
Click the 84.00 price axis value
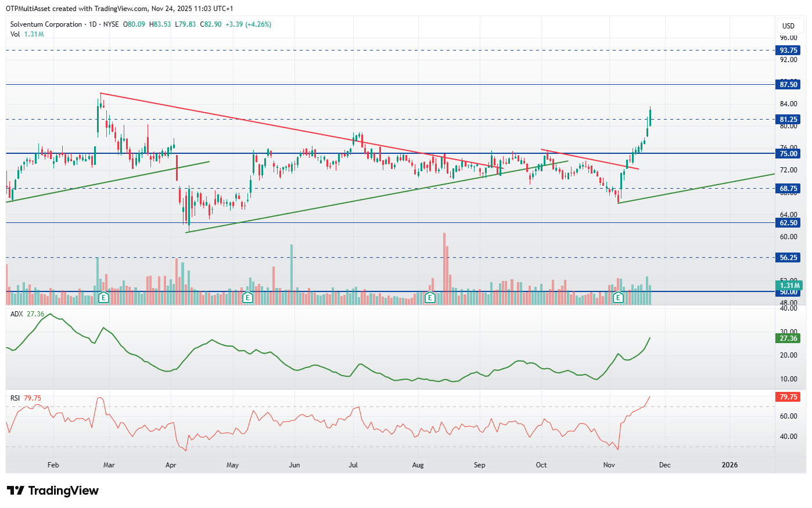pyautogui.click(x=788, y=104)
